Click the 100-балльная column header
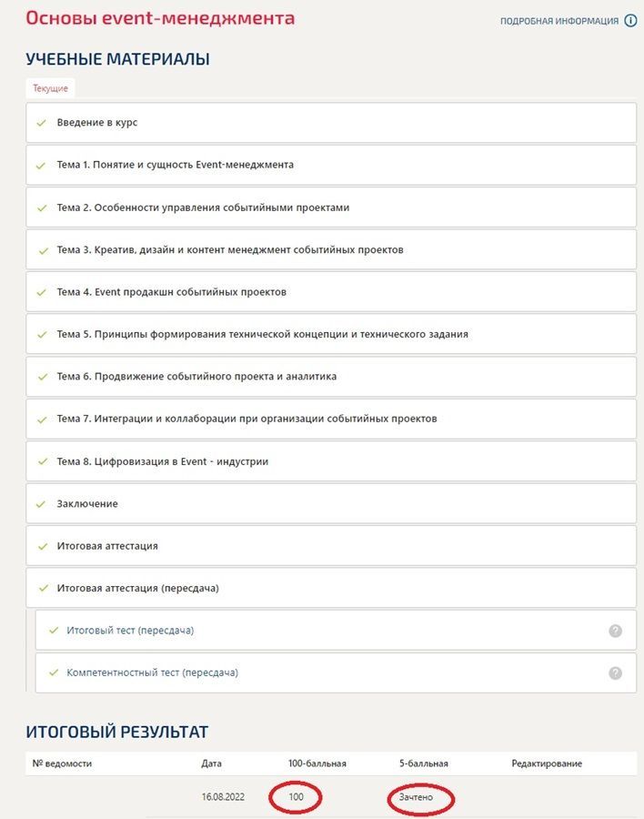The image size is (644, 819). coord(317,763)
